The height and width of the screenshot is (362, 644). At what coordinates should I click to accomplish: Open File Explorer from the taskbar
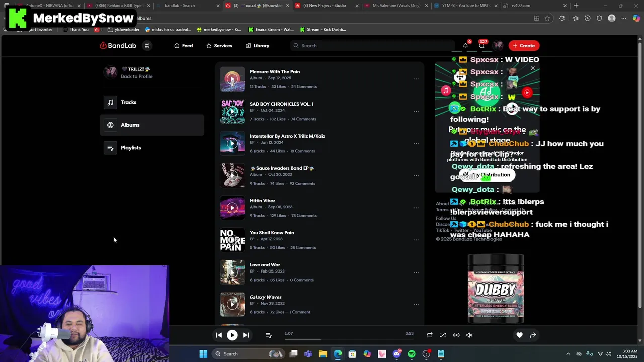click(x=323, y=354)
